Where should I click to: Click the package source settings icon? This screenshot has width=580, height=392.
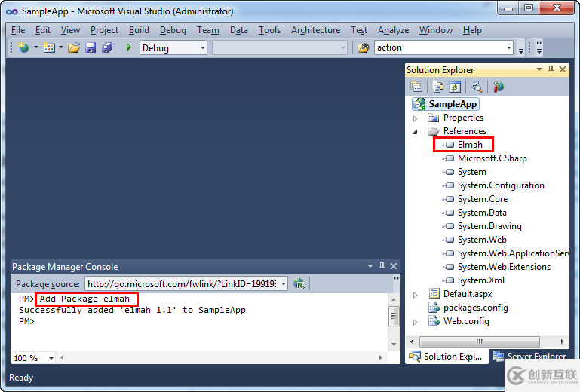click(299, 283)
